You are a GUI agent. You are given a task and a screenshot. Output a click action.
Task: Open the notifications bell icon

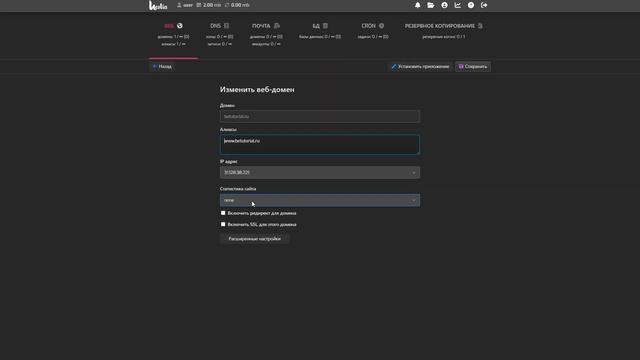pos(418,5)
